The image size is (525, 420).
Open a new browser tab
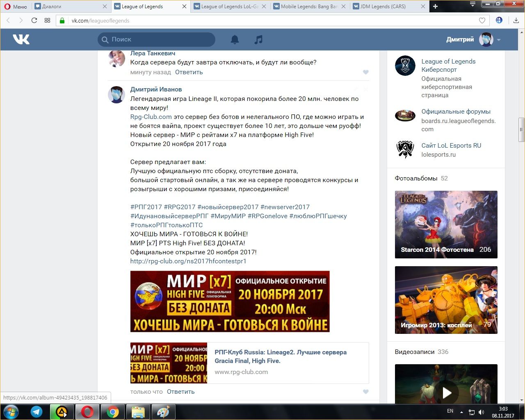point(436,6)
